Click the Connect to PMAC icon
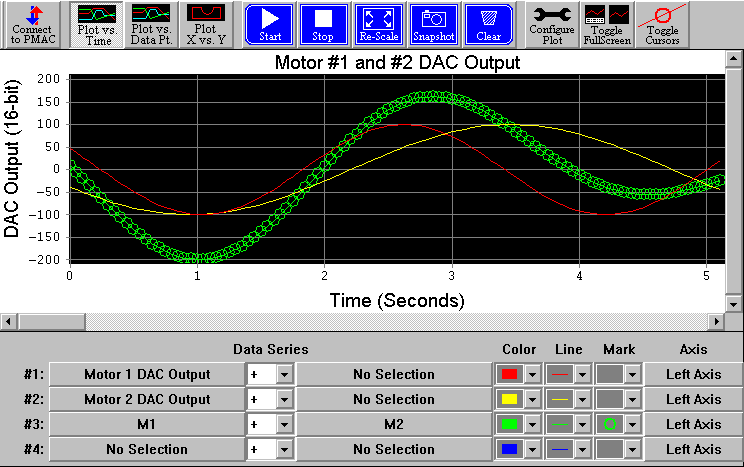The width and height of the screenshot is (744, 467). [x=34, y=24]
